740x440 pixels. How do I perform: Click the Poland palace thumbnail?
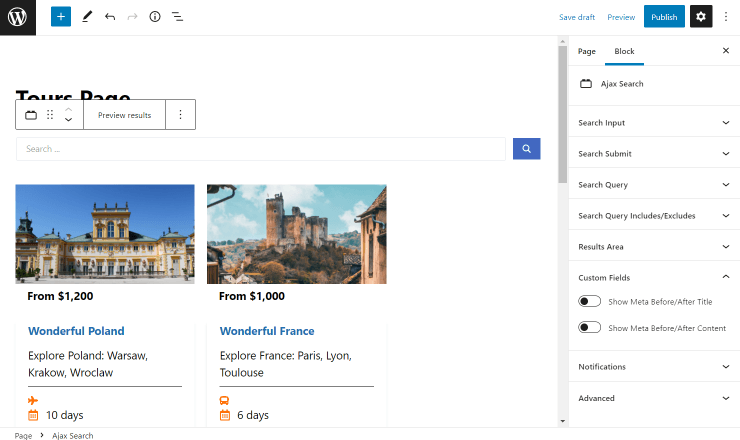(x=105, y=234)
